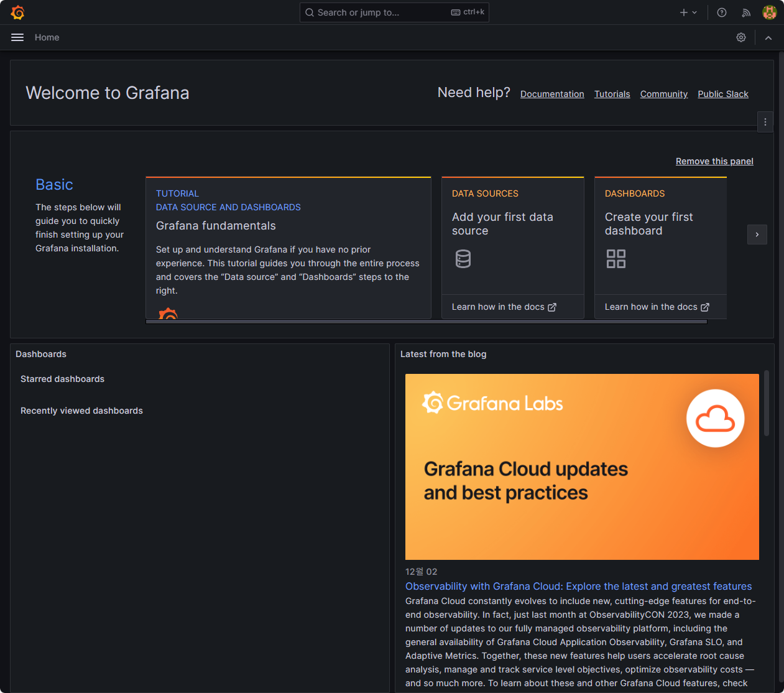Click external link icon under data source card
This screenshot has width=784, height=693.
[552, 307]
